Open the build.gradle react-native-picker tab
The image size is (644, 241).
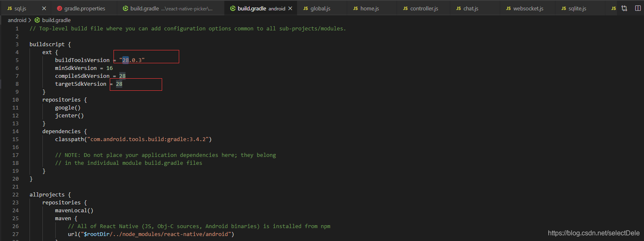(170, 8)
